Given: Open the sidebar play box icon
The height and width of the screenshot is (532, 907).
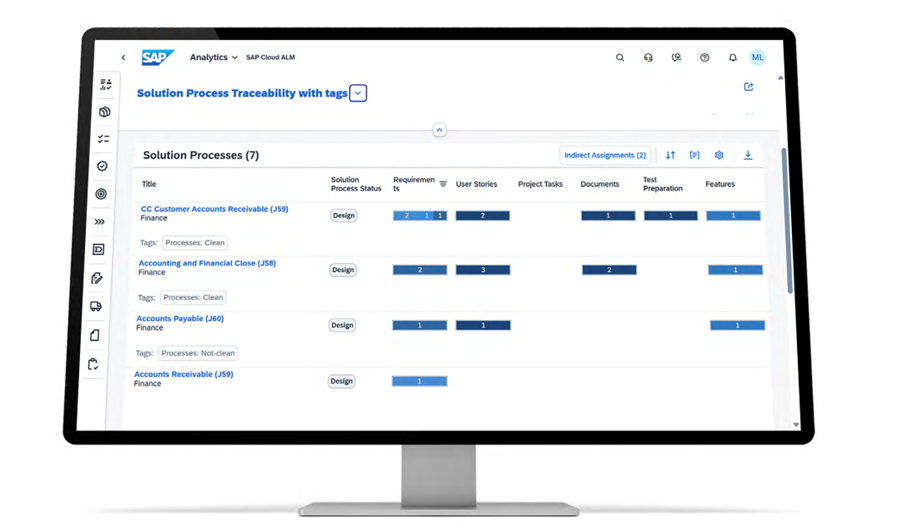Looking at the screenshot, I should (x=98, y=249).
